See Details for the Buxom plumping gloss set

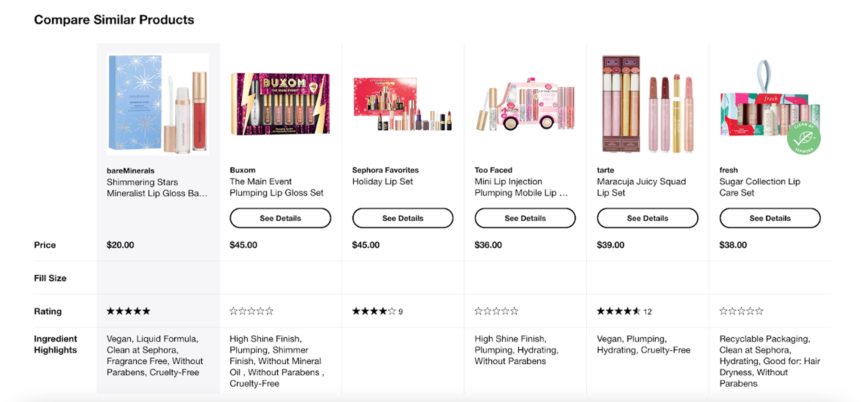[x=280, y=218]
